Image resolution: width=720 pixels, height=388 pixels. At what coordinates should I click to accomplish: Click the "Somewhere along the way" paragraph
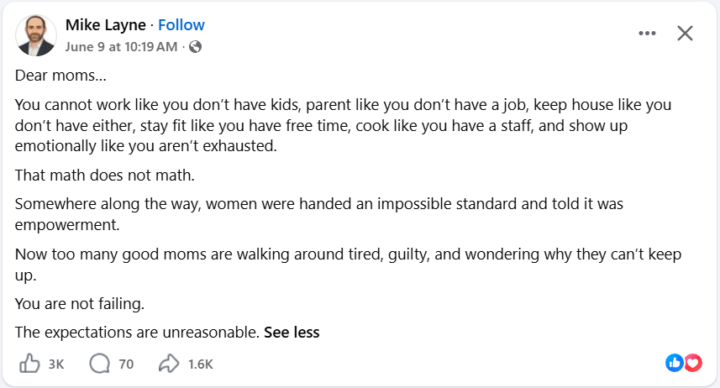(319, 214)
